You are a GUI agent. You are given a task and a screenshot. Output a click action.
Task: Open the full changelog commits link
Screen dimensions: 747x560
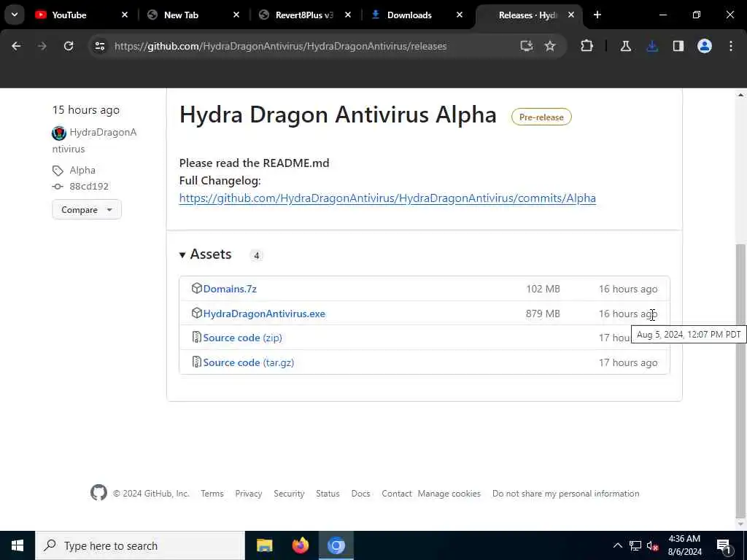387,198
